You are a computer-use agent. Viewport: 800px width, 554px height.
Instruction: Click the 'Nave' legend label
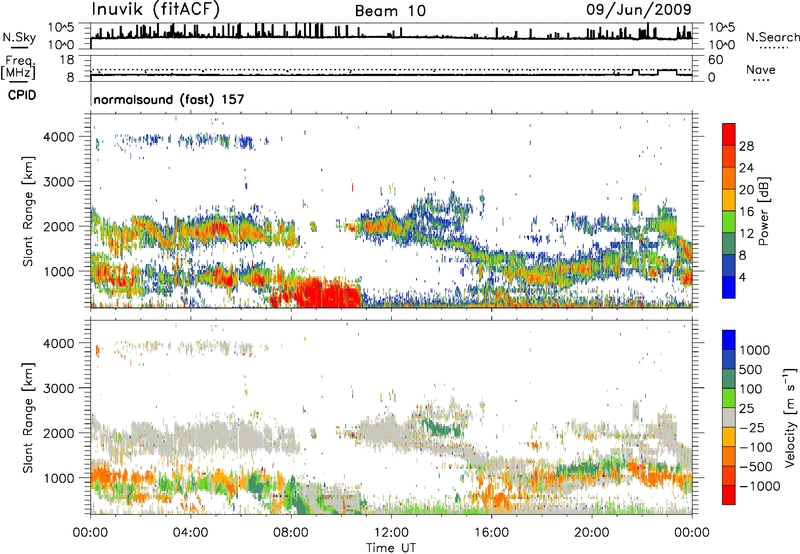pyautogui.click(x=761, y=70)
